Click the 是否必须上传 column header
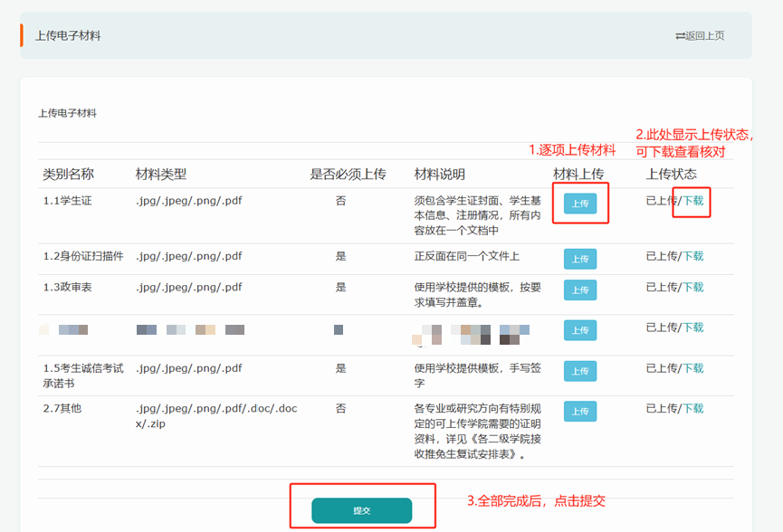 point(348,174)
